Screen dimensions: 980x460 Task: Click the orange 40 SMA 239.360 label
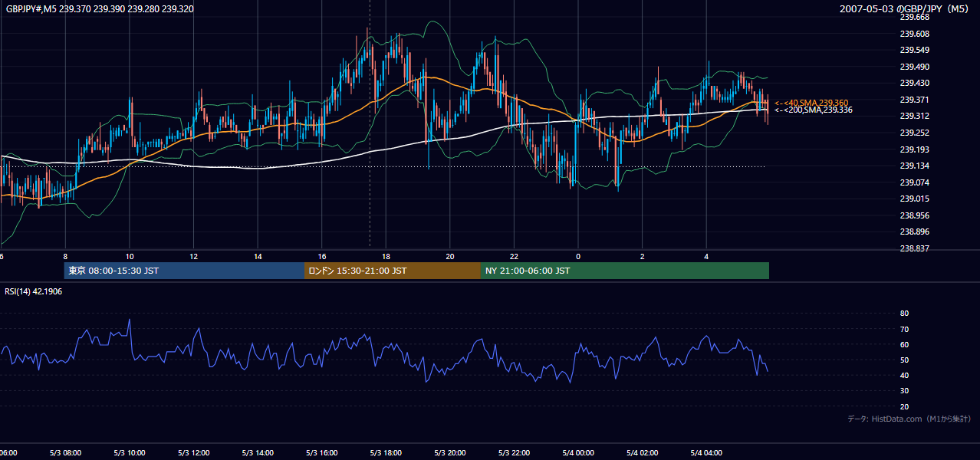pyautogui.click(x=811, y=103)
